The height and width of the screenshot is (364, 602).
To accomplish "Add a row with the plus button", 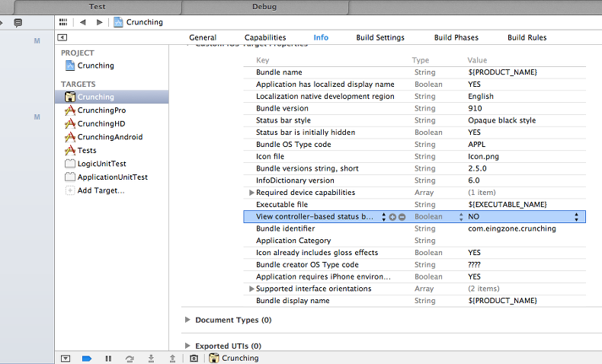I will pyautogui.click(x=392, y=217).
